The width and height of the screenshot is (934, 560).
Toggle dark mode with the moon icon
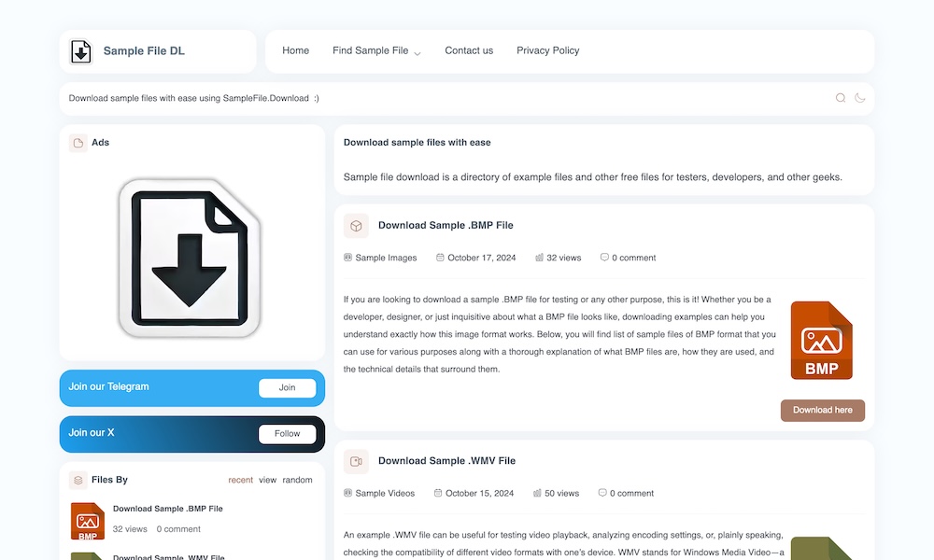coord(860,98)
